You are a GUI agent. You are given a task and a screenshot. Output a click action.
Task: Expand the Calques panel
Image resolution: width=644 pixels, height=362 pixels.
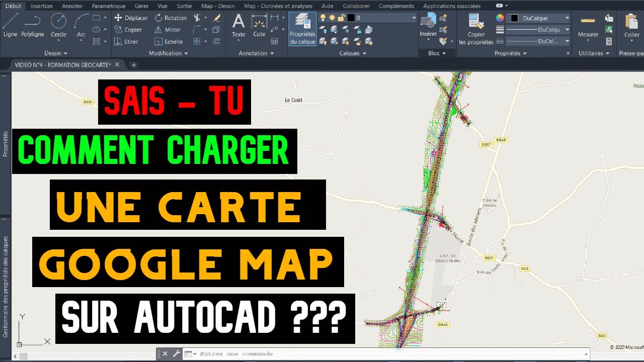point(353,53)
